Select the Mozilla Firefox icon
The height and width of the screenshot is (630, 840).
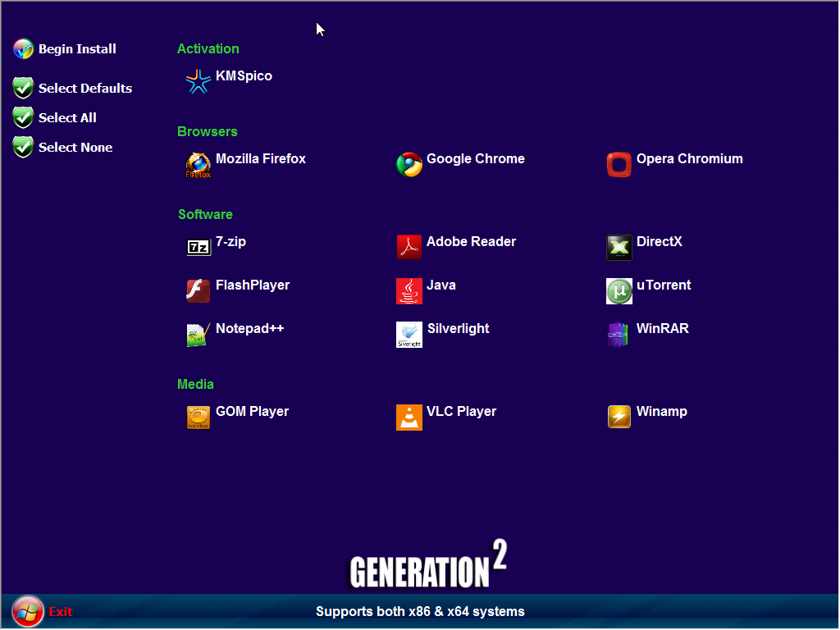coord(199,164)
